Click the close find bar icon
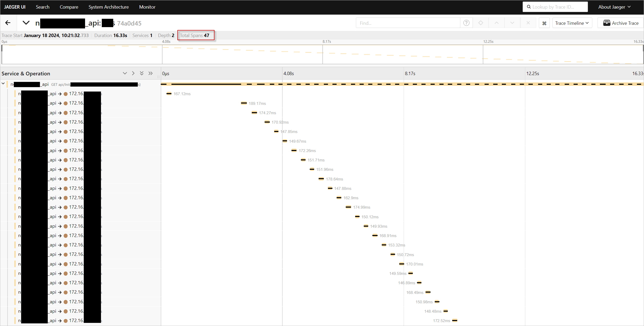This screenshot has height=326, width=644. pos(528,23)
